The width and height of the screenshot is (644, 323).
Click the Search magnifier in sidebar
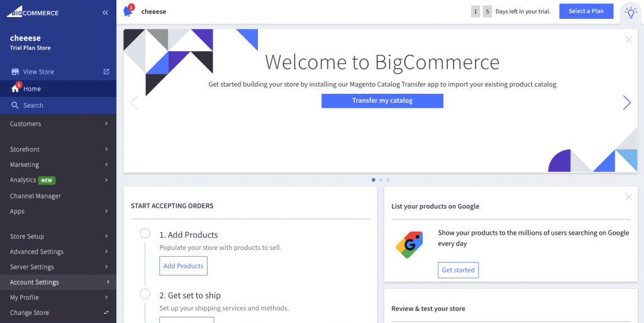coord(15,106)
